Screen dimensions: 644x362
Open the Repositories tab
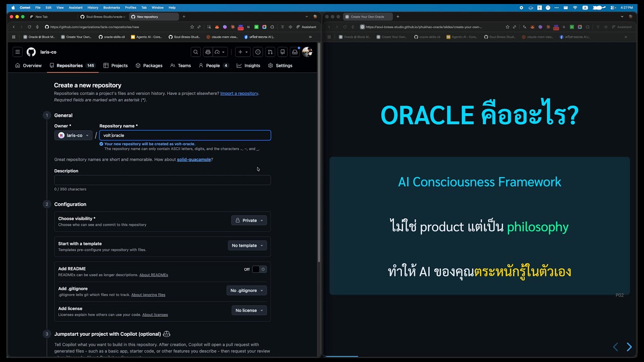[x=72, y=65]
